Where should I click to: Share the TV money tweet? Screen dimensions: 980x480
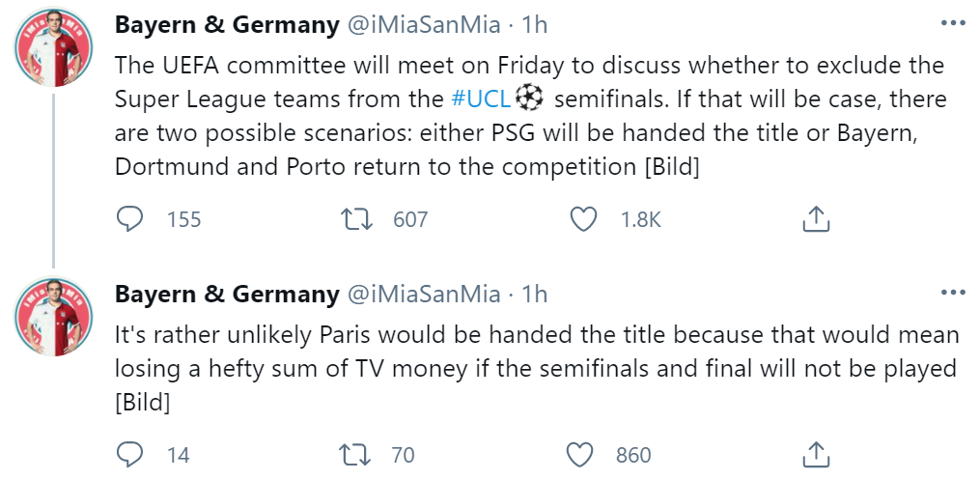(816, 454)
